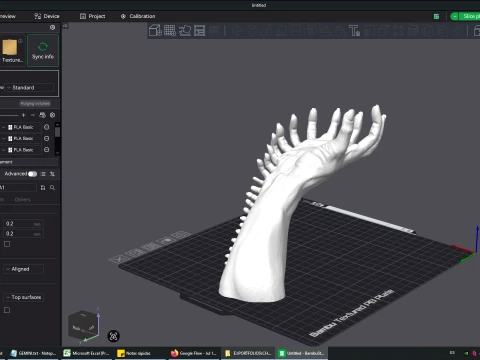Open printer settings gear at panel top
The height and width of the screenshot is (360, 480).
point(52,27)
